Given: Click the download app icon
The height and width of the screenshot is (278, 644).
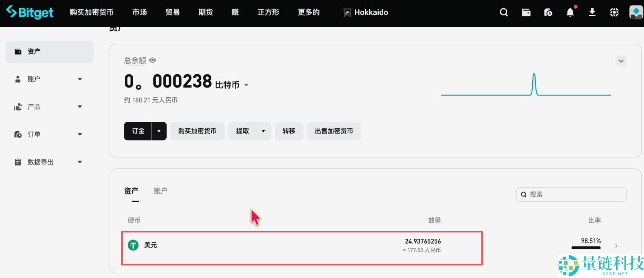Looking at the screenshot, I should 592,13.
